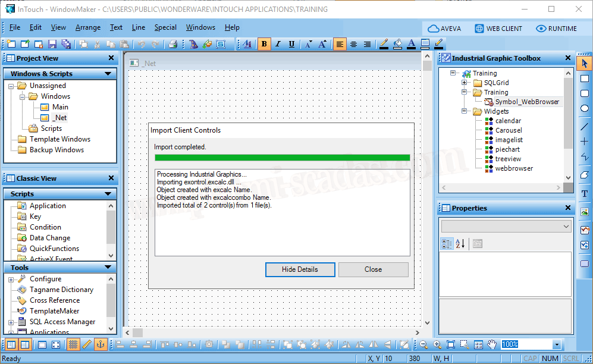
Task: Toggle the Snap to Grid button
Action: click(x=73, y=344)
